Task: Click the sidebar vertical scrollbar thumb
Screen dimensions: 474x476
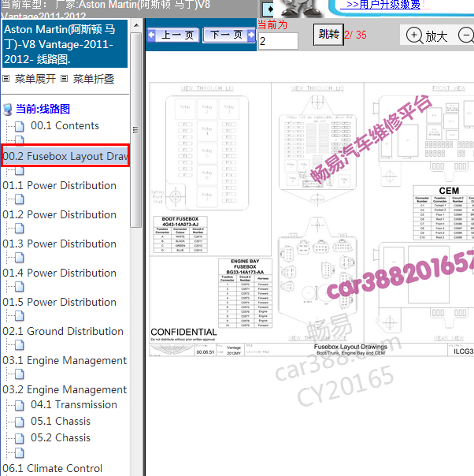Action: 136,129
